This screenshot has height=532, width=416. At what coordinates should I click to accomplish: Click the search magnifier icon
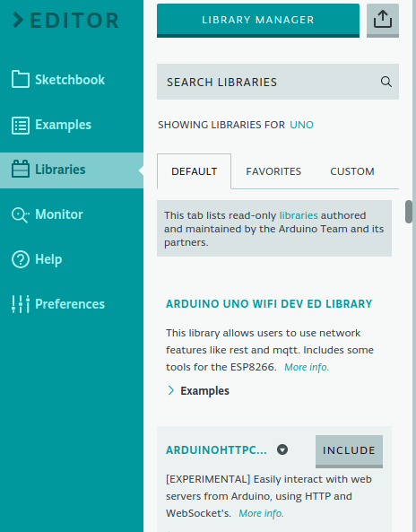tap(386, 82)
